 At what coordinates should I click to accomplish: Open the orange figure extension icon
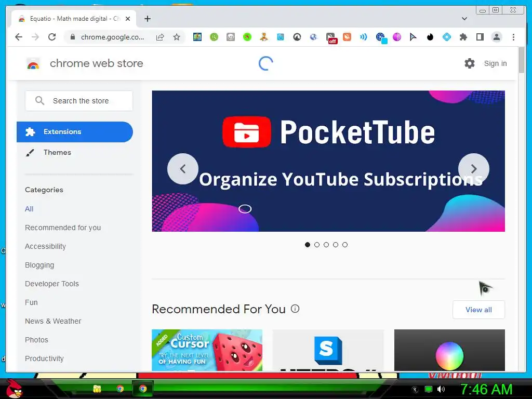click(x=263, y=37)
